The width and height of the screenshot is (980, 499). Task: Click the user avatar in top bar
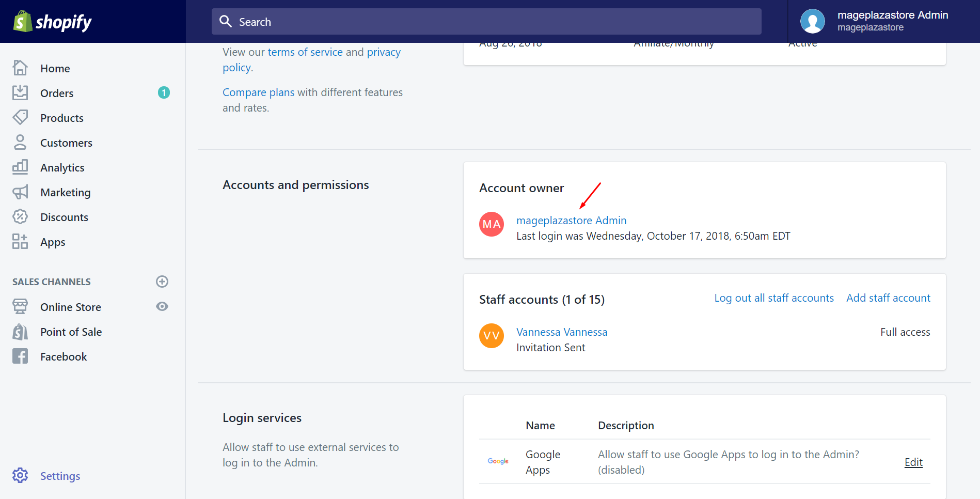point(813,21)
